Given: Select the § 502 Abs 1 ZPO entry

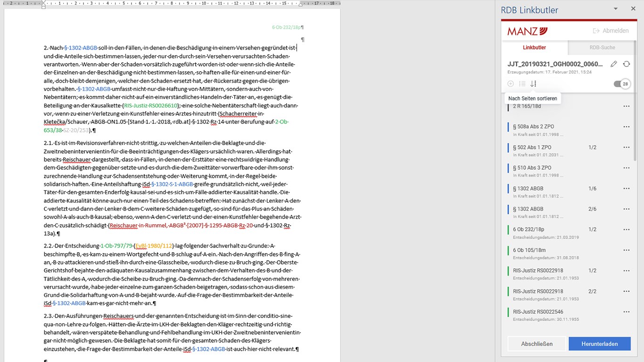Looking at the screenshot, I should pos(569,150).
